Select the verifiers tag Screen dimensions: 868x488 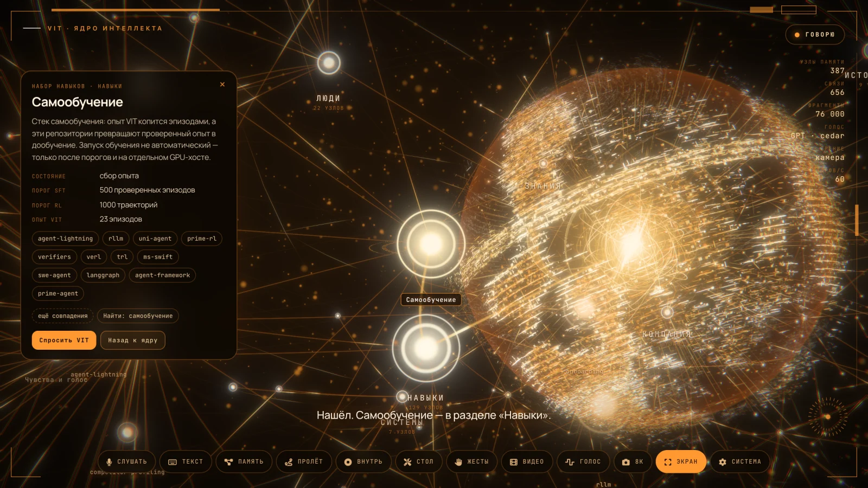(x=54, y=257)
